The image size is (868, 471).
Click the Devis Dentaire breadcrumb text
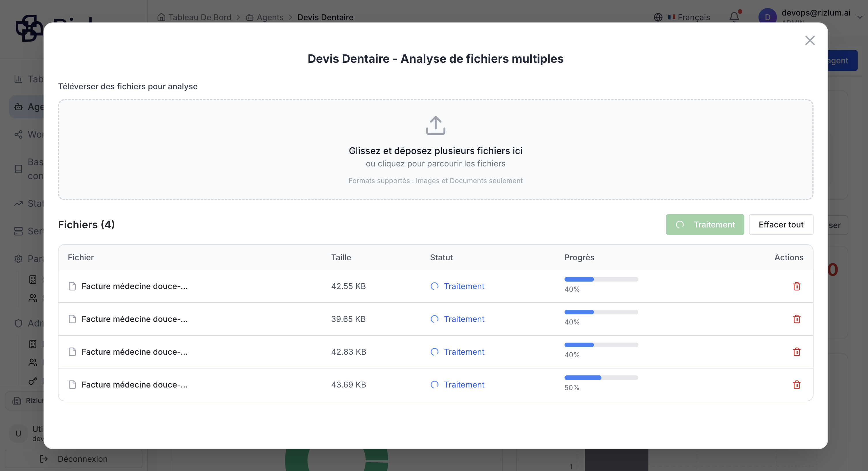click(325, 17)
